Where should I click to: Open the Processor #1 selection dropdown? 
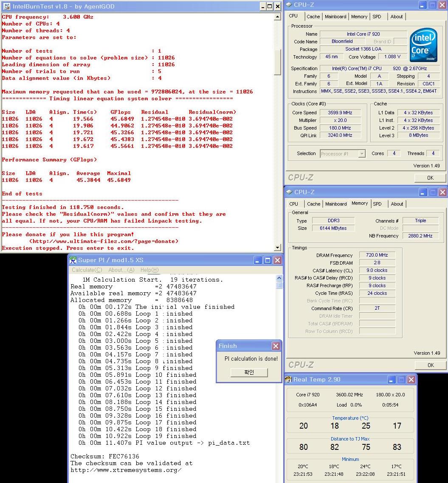pos(362,153)
